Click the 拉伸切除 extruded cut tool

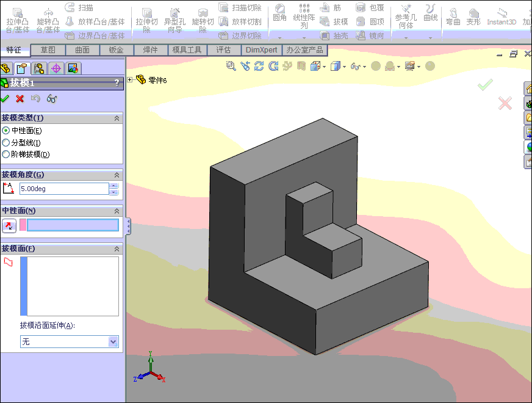(146, 20)
